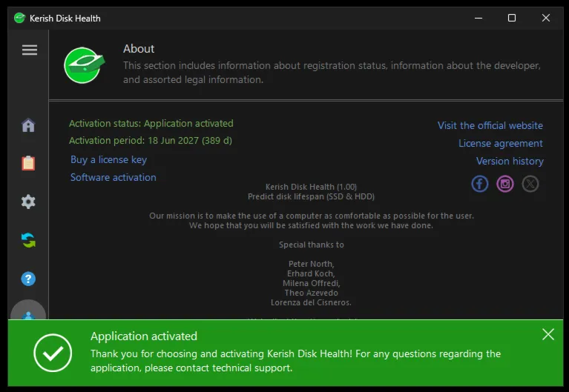
Task: Maximize the Kerish Disk Health window
Action: point(512,18)
